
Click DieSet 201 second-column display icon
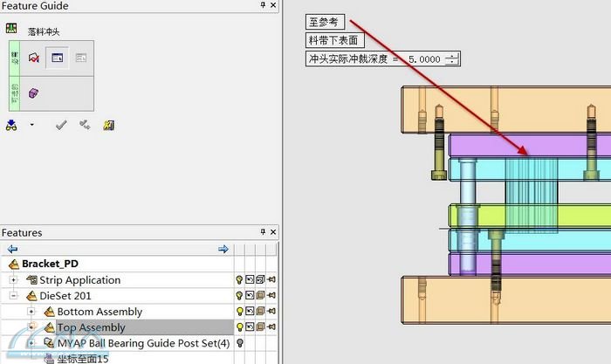click(250, 295)
